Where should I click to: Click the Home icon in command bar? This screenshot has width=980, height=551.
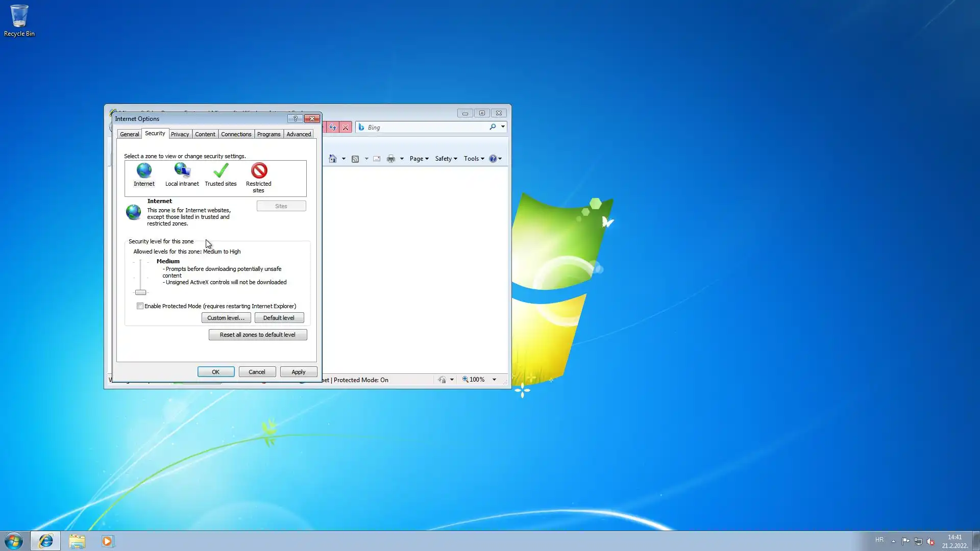coord(333,159)
